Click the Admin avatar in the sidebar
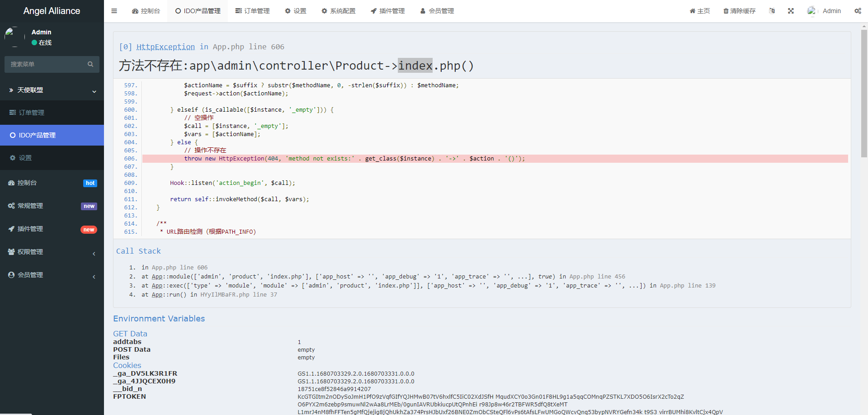This screenshot has width=868, height=415. pyautogui.click(x=14, y=37)
